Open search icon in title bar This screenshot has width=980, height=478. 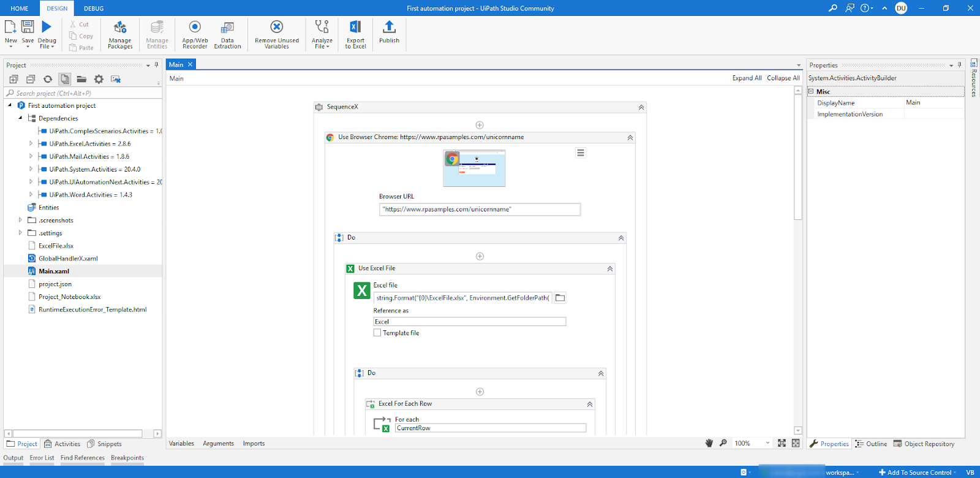833,8
